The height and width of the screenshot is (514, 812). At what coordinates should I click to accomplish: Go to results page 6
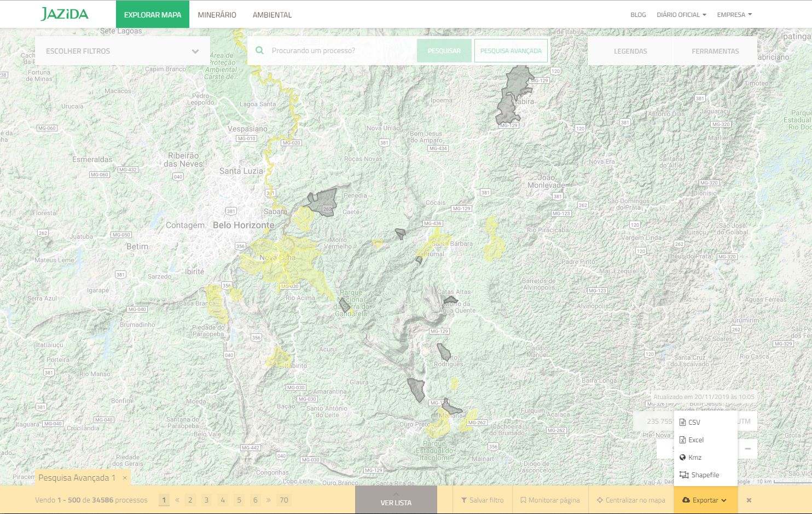(255, 500)
